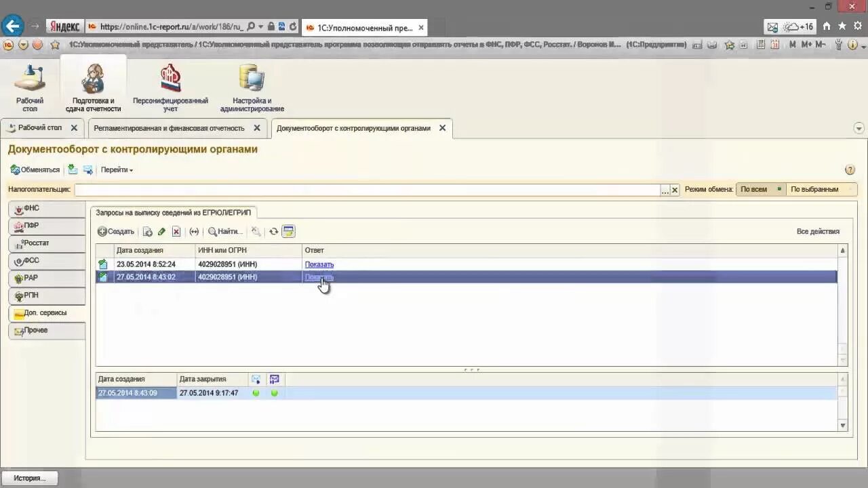Open the Рабочий стол section
This screenshot has height=488, width=868.
(x=30, y=88)
